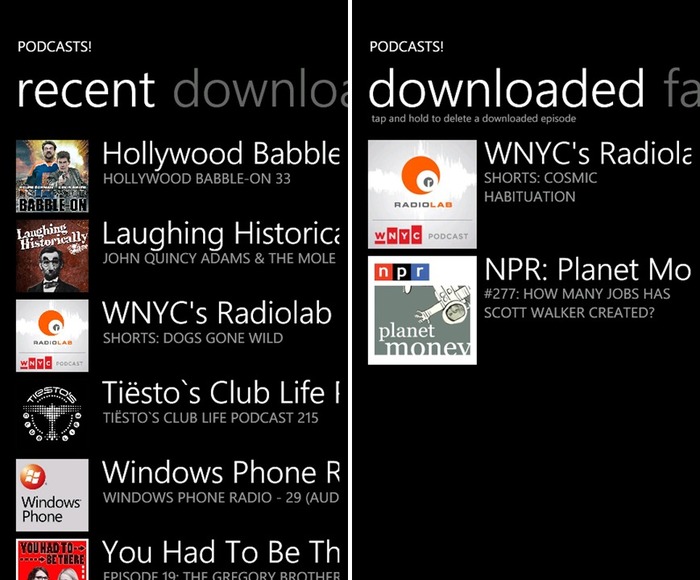Tap the Radiolab artwork in the recent list
The width and height of the screenshot is (700, 580).
pyautogui.click(x=52, y=336)
